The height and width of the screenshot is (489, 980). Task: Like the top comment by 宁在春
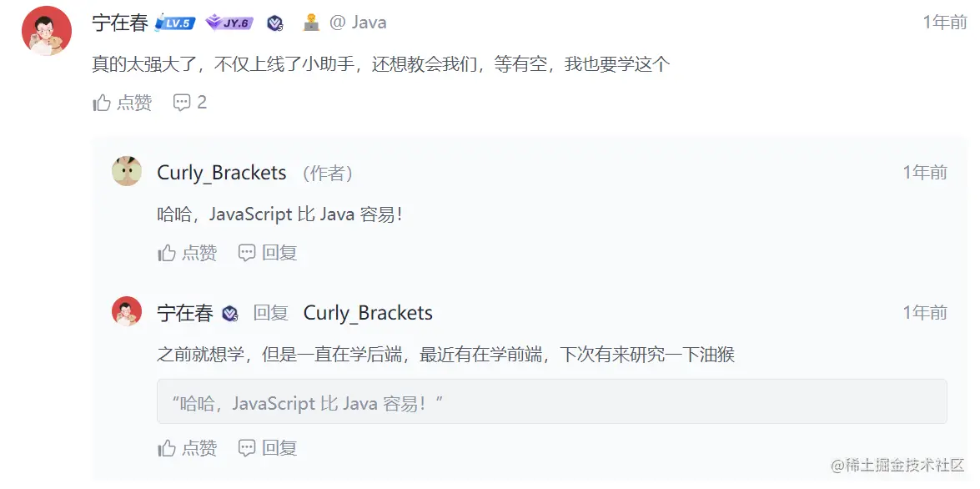click(123, 103)
